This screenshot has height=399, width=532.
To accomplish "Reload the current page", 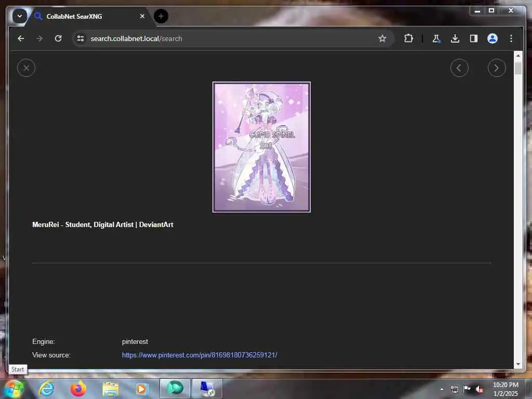I will click(x=58, y=38).
